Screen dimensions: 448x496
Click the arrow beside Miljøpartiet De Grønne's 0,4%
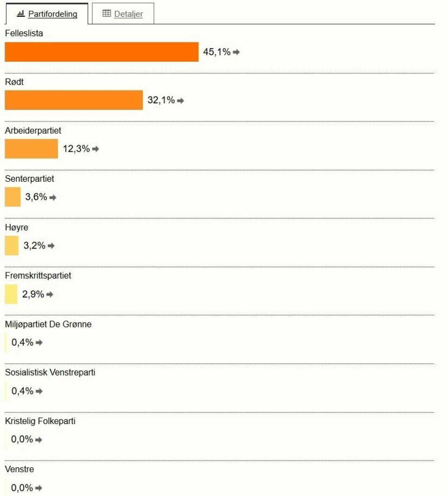(x=39, y=343)
